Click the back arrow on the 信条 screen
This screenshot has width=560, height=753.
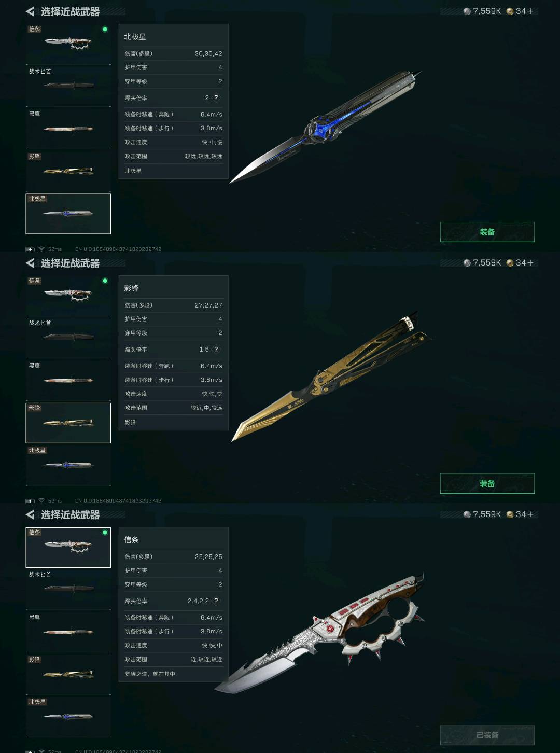30,514
